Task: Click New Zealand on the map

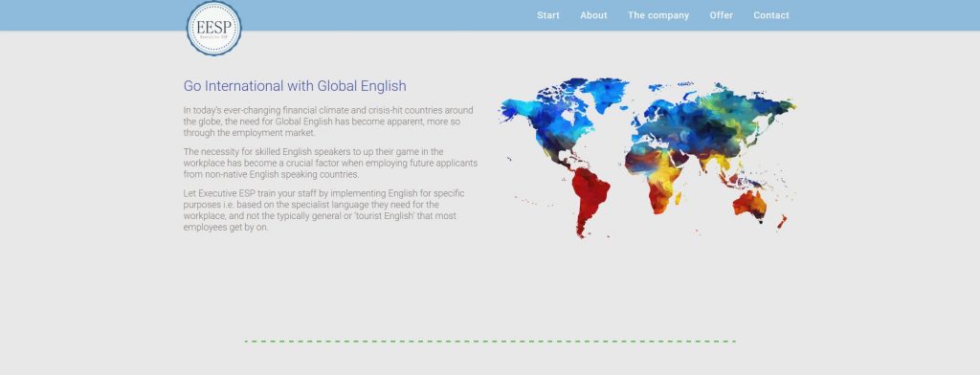Action: tap(782, 221)
